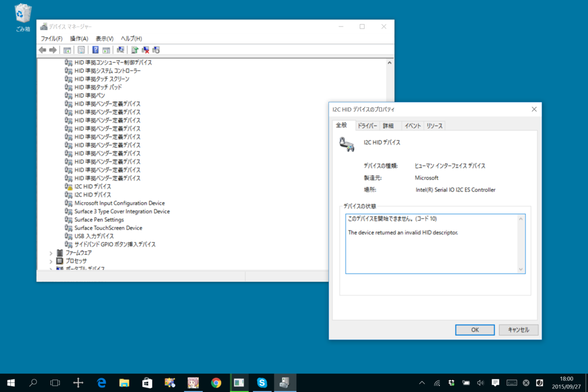
Task: Open the Windows Start menu
Action: coord(11,383)
